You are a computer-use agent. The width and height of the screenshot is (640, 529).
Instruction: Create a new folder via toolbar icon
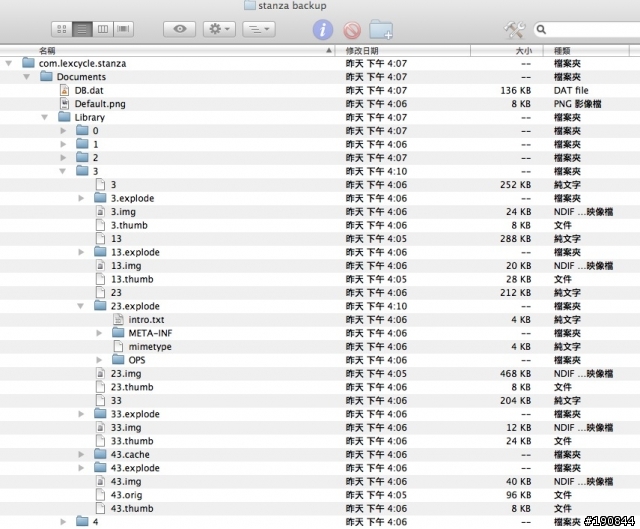coord(381,29)
